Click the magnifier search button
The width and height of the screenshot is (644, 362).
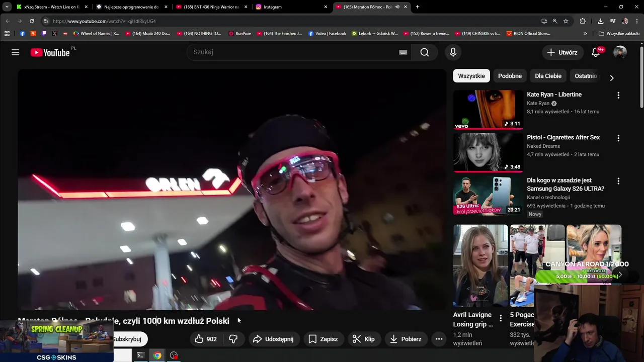(425, 52)
